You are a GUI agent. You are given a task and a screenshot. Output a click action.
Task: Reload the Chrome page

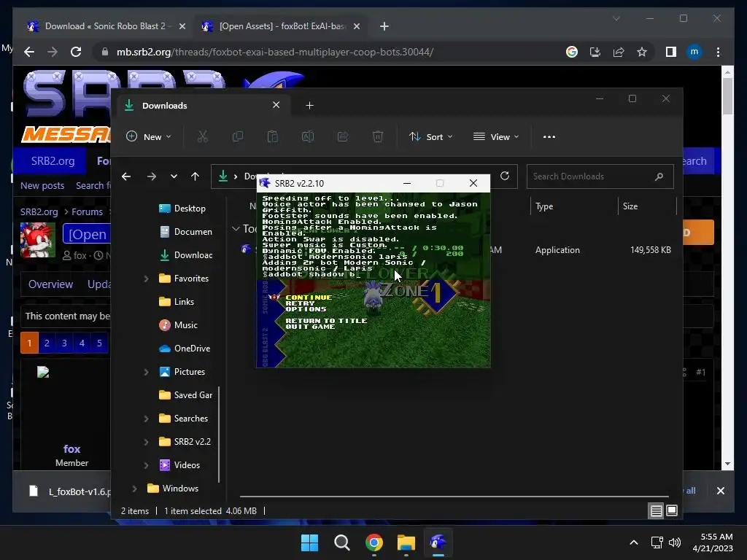[x=76, y=52]
